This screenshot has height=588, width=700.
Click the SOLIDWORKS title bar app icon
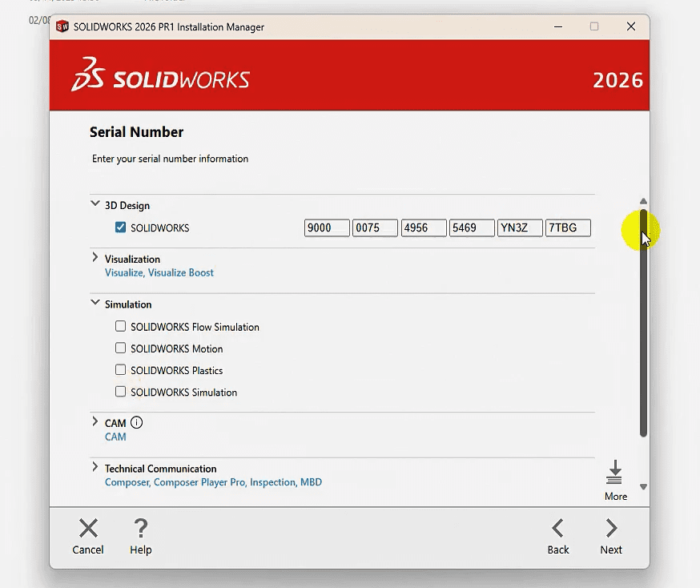click(62, 26)
